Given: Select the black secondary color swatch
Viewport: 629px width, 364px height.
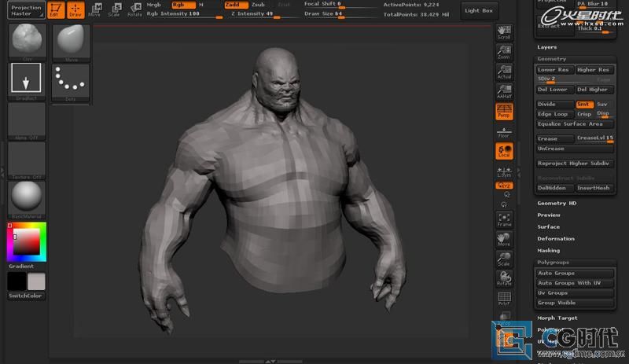Looking at the screenshot, I should pyautogui.click(x=17, y=281).
